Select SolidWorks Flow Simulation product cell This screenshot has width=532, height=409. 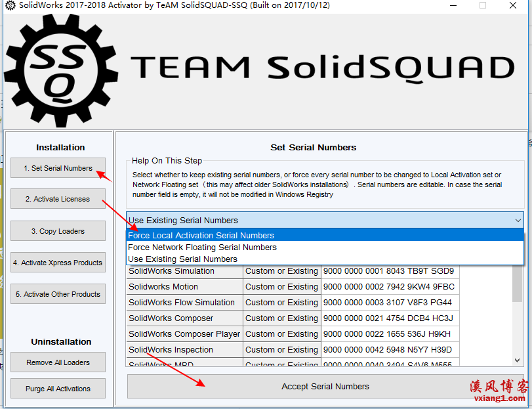pyautogui.click(x=184, y=302)
